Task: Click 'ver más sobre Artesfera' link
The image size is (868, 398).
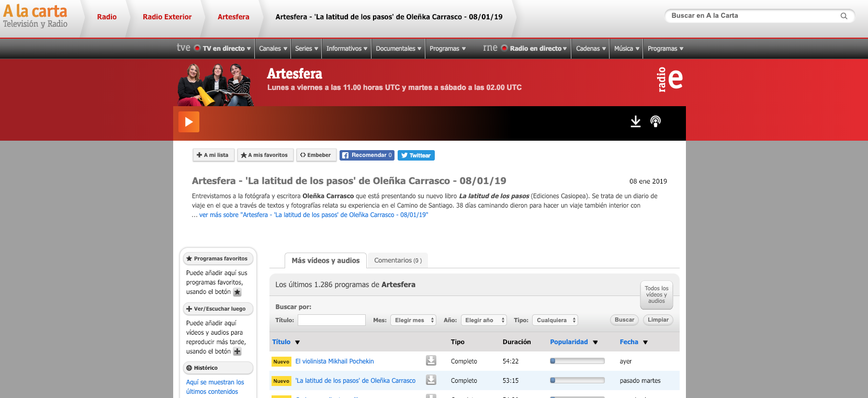Action: click(x=313, y=215)
